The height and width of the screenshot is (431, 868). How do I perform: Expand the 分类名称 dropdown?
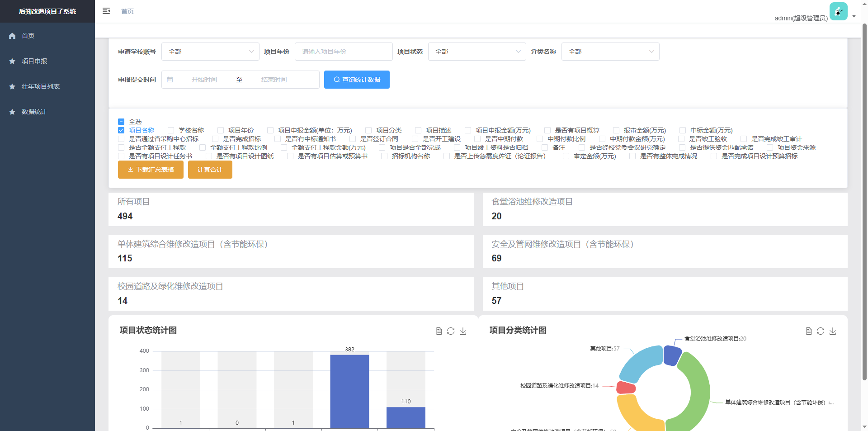click(610, 52)
